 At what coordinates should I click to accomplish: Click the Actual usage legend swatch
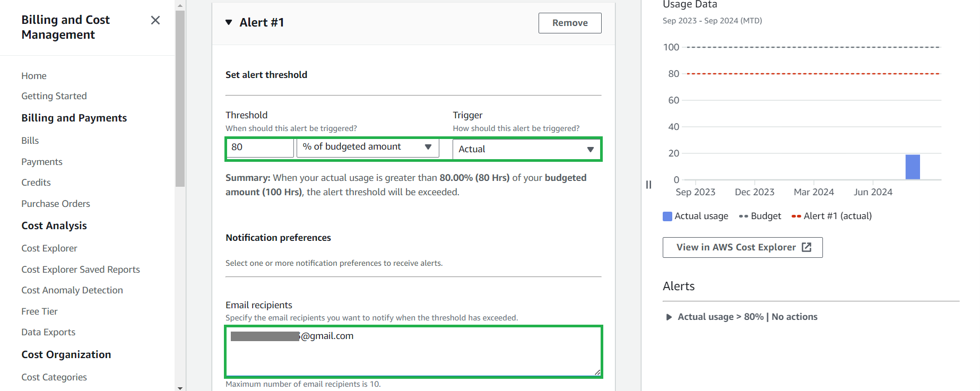pyautogui.click(x=667, y=216)
